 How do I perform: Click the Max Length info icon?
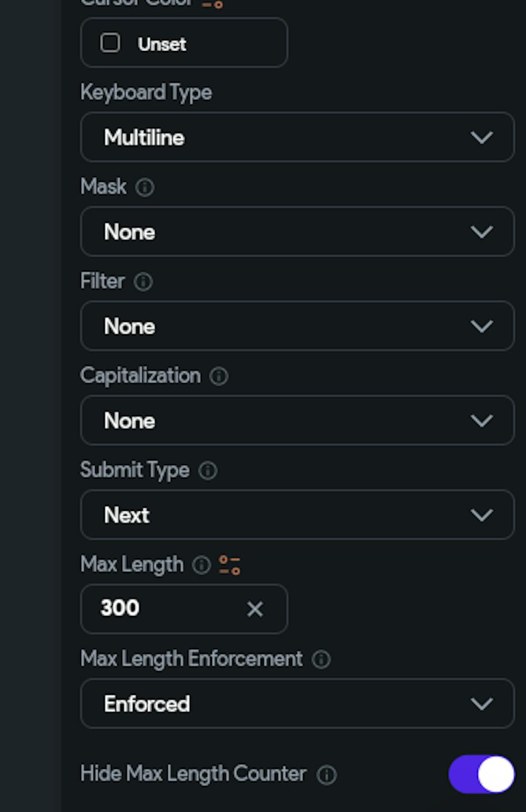[x=200, y=565]
